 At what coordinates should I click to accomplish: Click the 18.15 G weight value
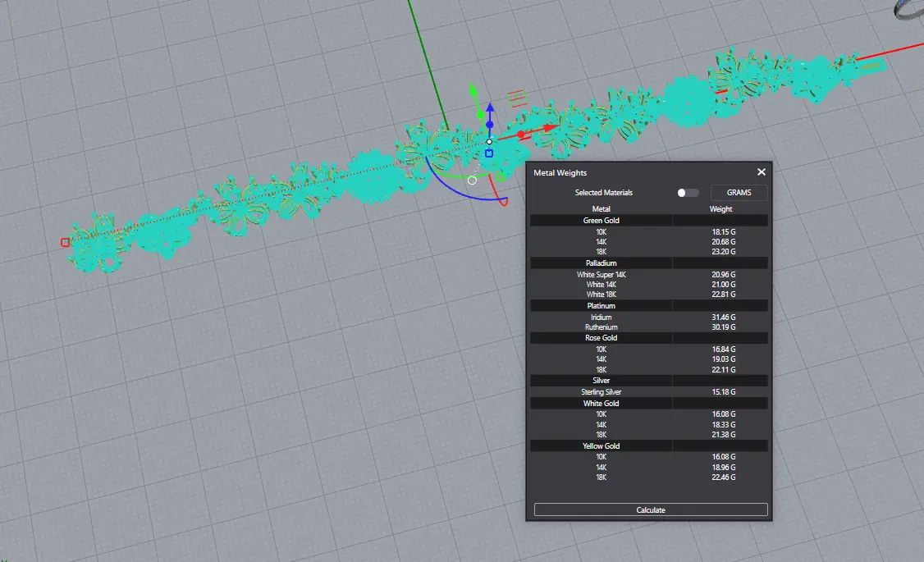(723, 232)
